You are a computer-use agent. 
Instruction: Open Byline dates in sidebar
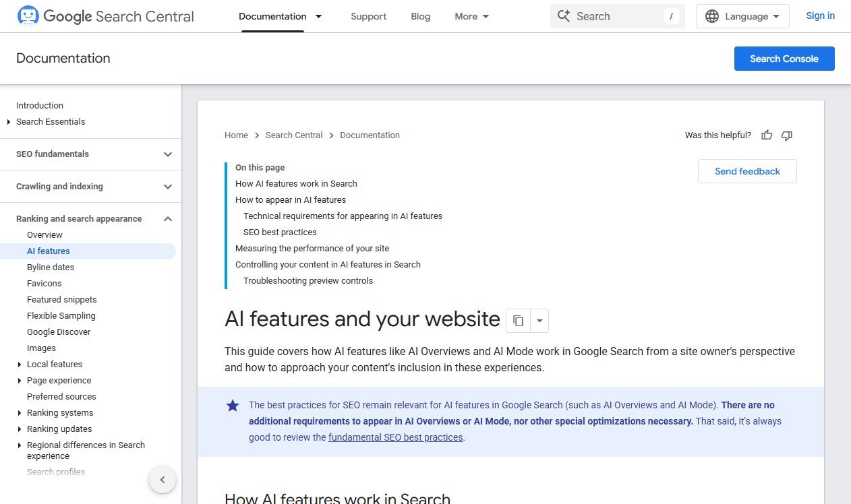click(x=51, y=267)
